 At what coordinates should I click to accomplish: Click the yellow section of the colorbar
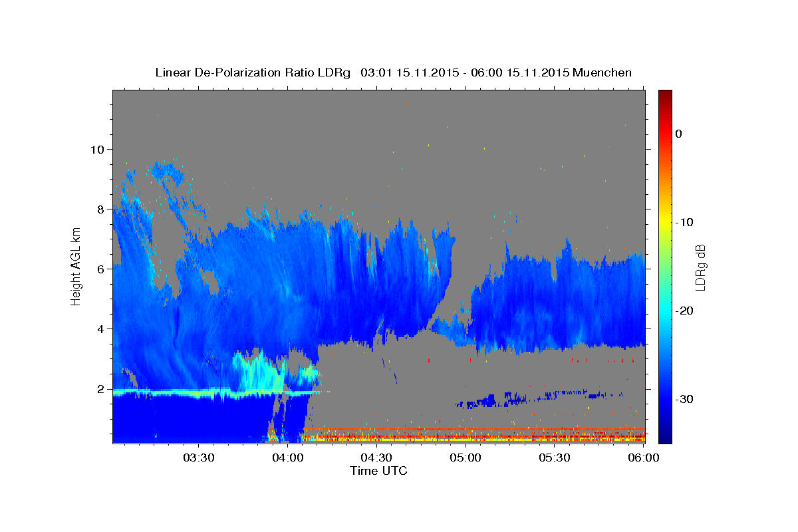tap(665, 219)
